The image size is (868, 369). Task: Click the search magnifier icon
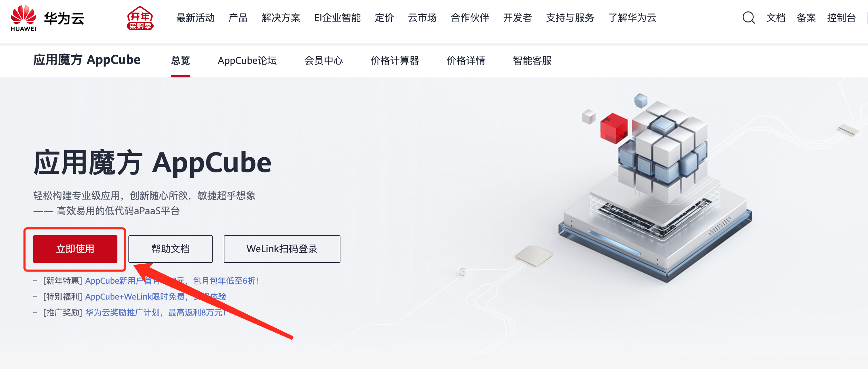pyautogui.click(x=749, y=18)
